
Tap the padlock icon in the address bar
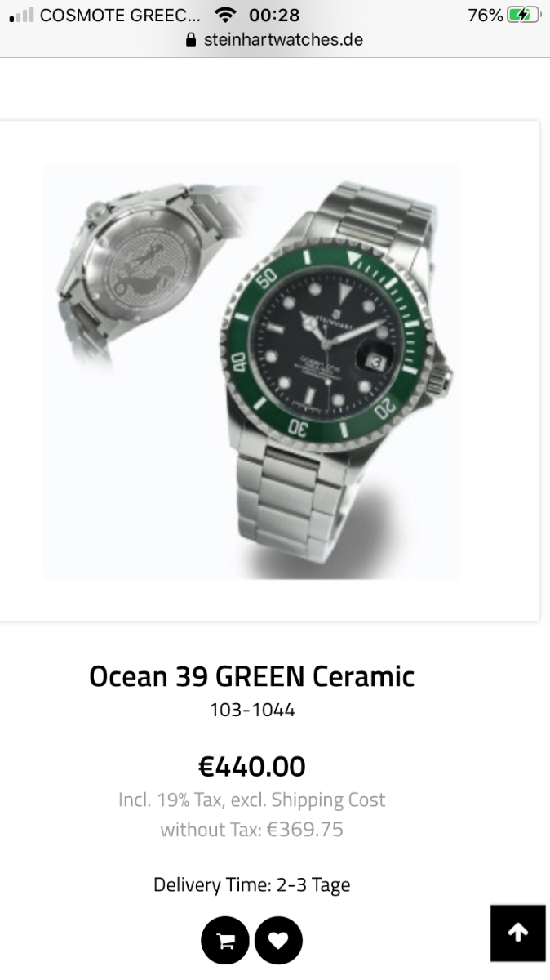click(192, 39)
